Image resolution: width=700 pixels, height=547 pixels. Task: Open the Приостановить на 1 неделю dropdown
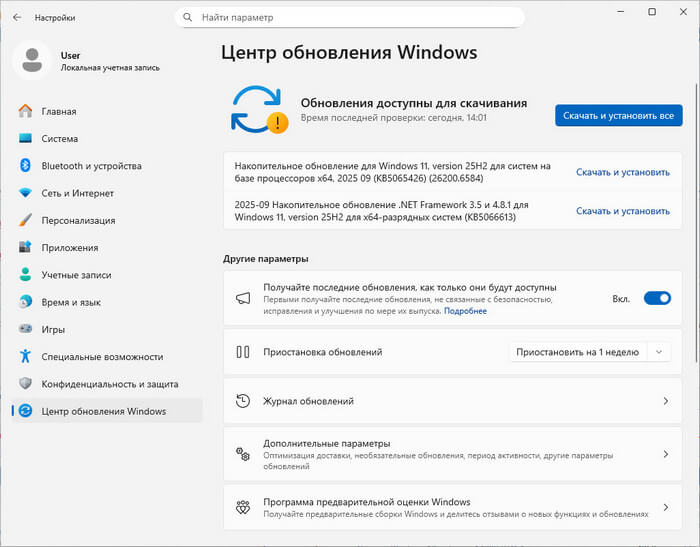(589, 352)
